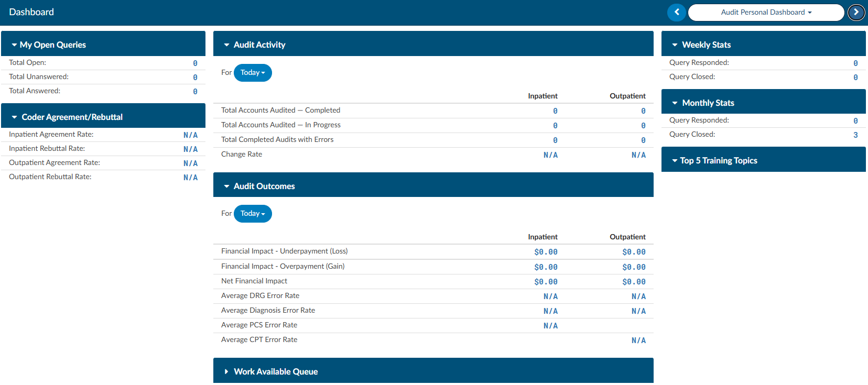
Task: Click Outpatient Agreement Rate N/A value
Action: tap(190, 163)
